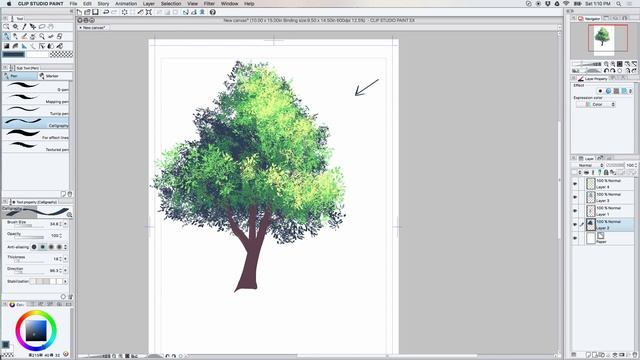Select first anti-aliasing option (none)
The image size is (640, 360).
coord(34,247)
